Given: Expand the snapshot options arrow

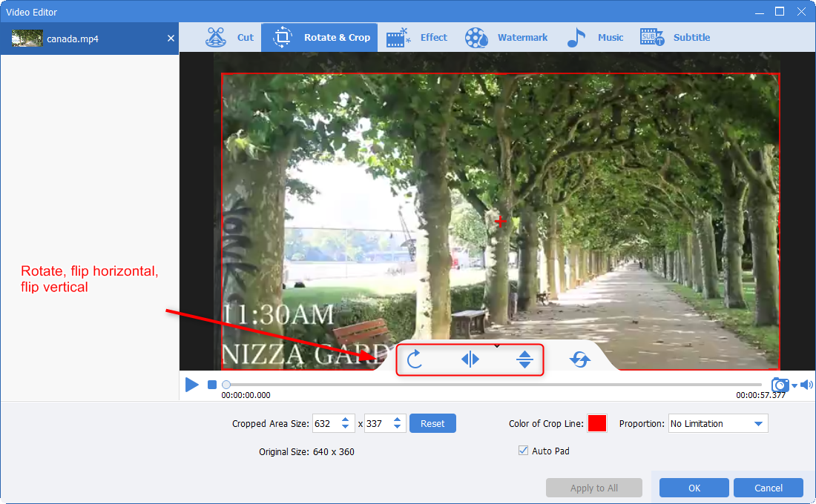Looking at the screenshot, I should point(794,385).
